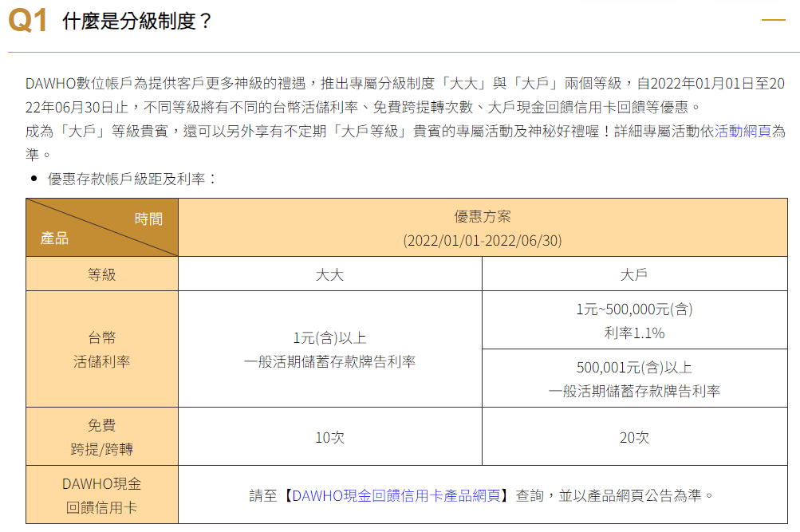Click the Q1 label
Image resolution: width=800 pixels, height=532 pixels.
(x=28, y=21)
